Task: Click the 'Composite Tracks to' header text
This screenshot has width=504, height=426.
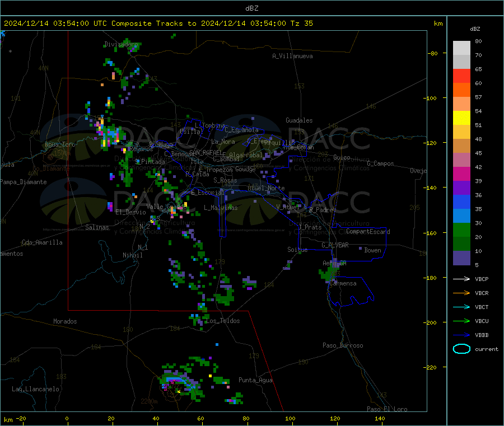Action: click(153, 24)
